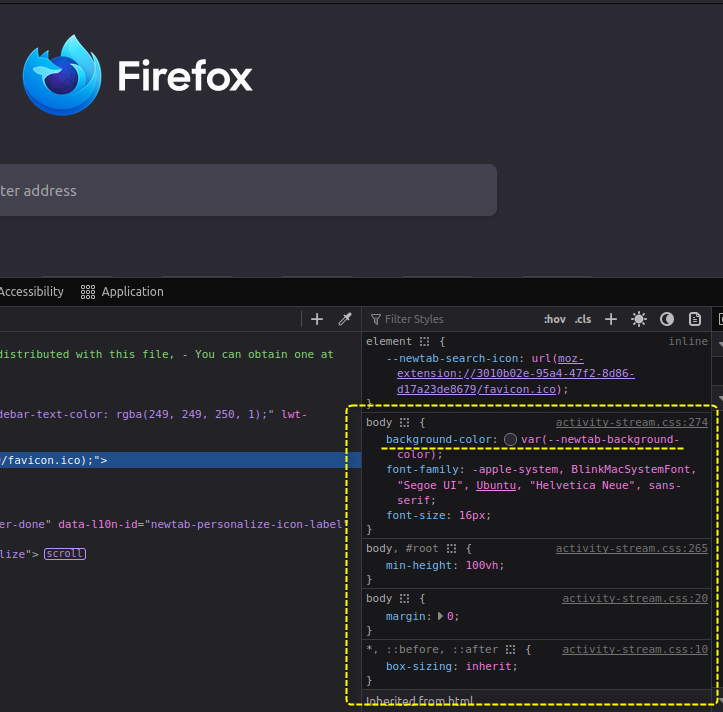This screenshot has width=723, height=712.
Task: Click selector highlighter icon beside body margin rule
Action: click(x=404, y=599)
